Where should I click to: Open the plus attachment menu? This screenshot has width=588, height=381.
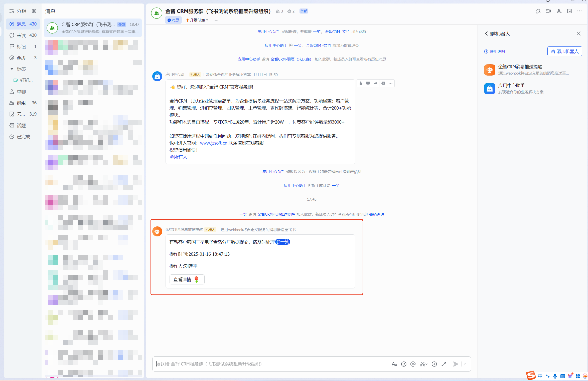click(x=434, y=364)
